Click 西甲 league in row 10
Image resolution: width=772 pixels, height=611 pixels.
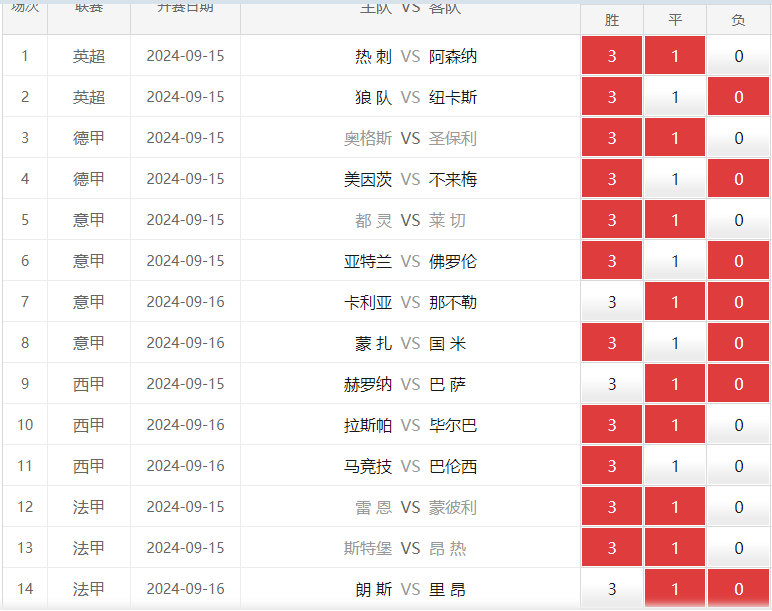click(89, 425)
